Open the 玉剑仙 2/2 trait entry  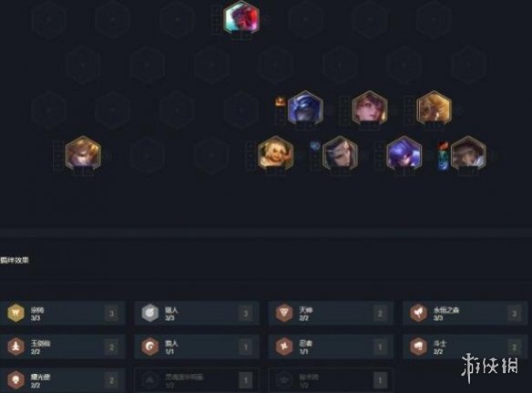pos(63,346)
